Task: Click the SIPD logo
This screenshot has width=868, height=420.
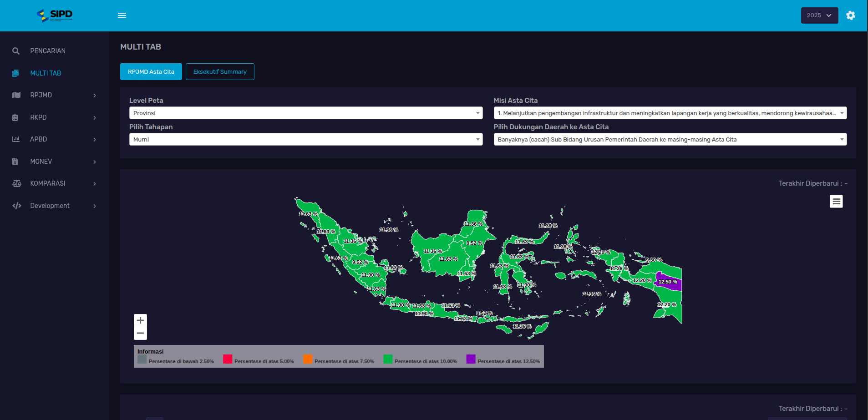Action: [55, 15]
